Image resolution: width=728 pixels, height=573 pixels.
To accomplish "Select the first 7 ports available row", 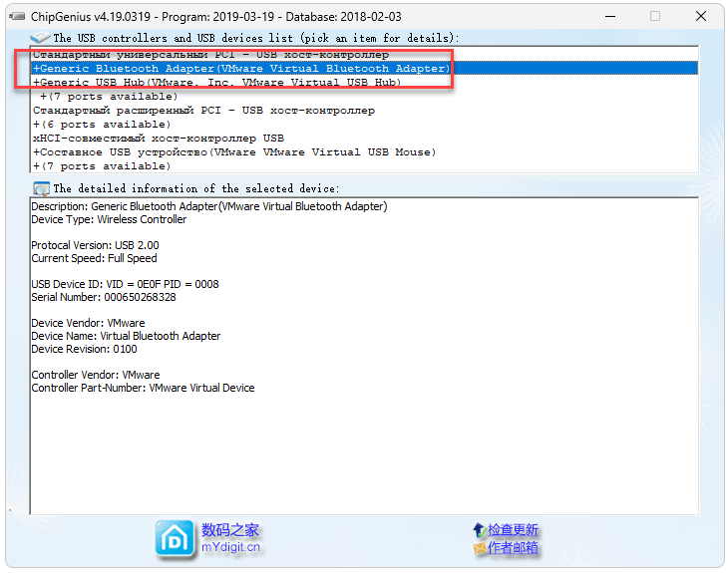I will click(364, 96).
